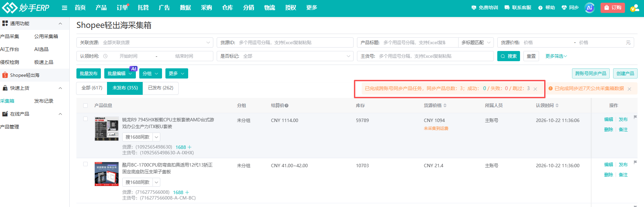Screen dimensions: 644x207
Task: Click 备注 link for 酷月BC-1700 row
Action: 623,175
